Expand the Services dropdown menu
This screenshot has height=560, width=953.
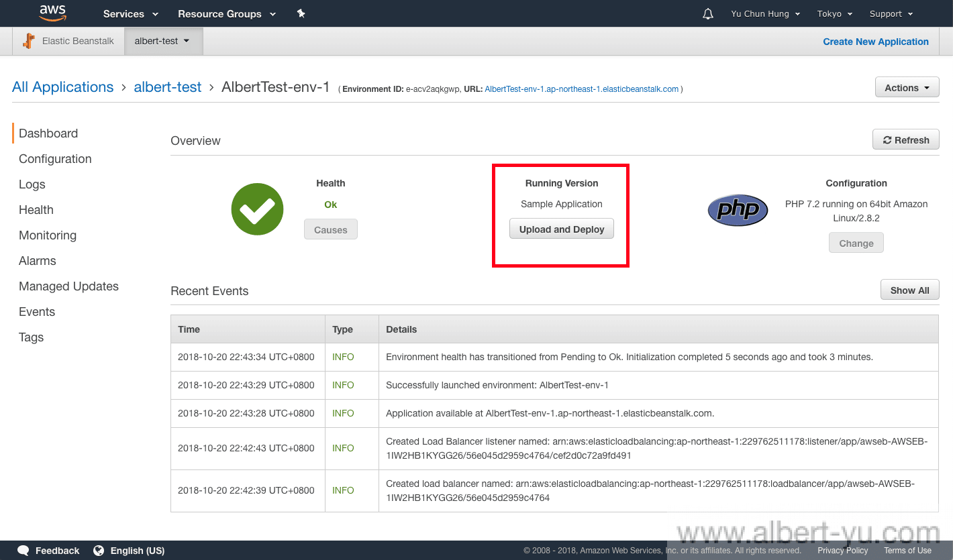pos(130,14)
